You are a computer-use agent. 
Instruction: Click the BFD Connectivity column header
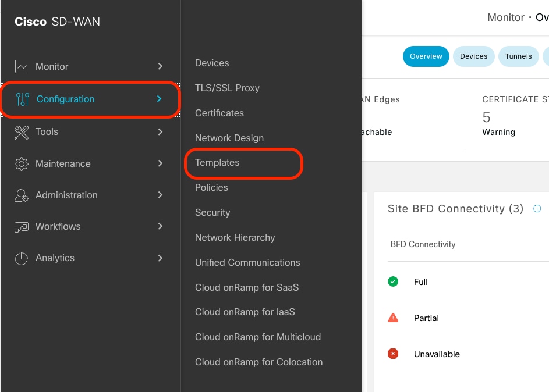pos(423,244)
